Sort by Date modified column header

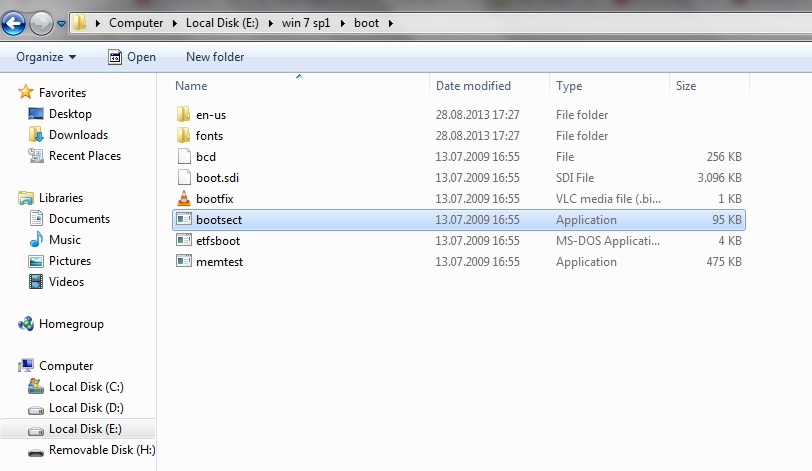pos(473,86)
